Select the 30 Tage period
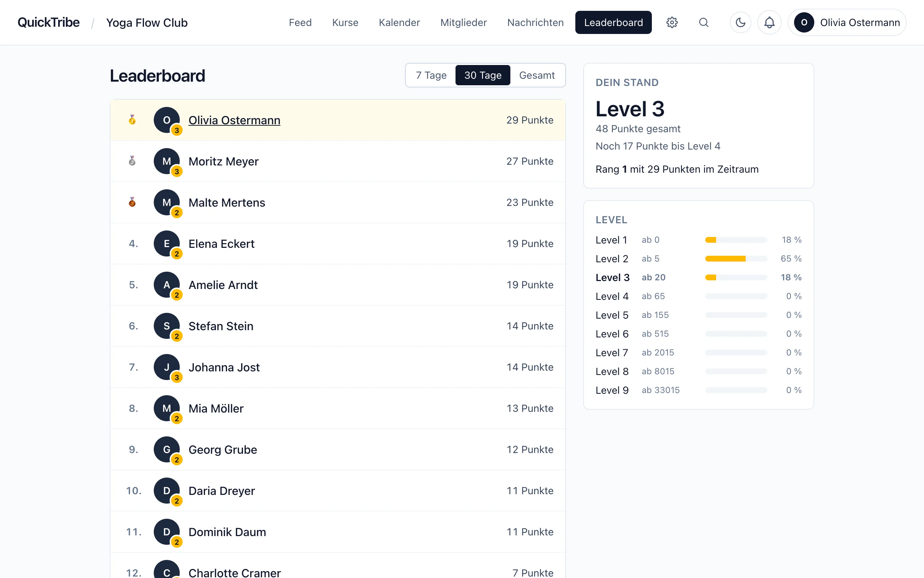924x578 pixels. click(x=483, y=75)
